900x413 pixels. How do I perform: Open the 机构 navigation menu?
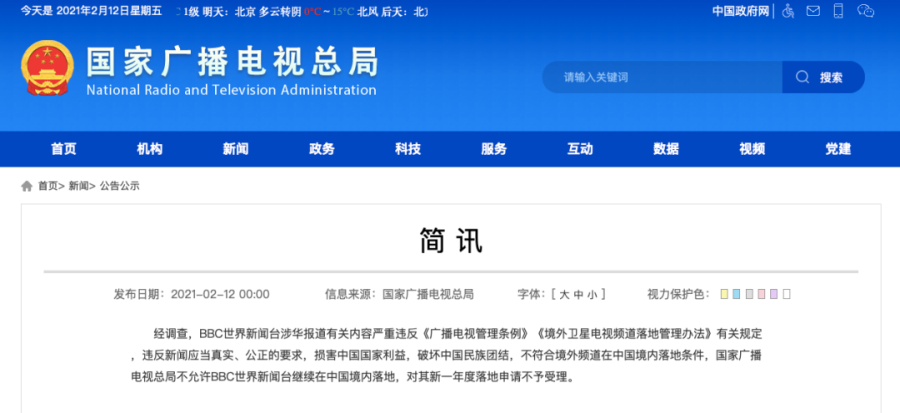pos(150,149)
